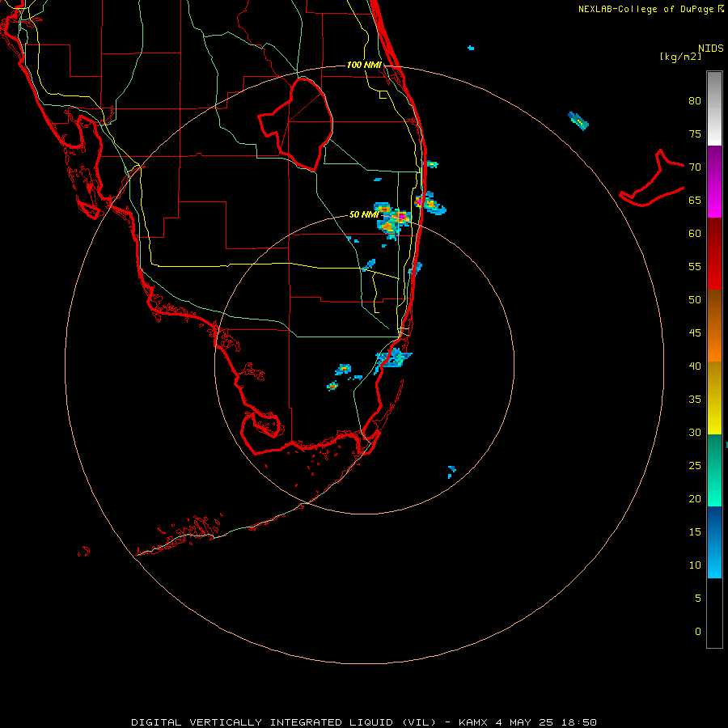Click the 100 NMI range ring label
This screenshot has height=728, width=728.
point(364,65)
